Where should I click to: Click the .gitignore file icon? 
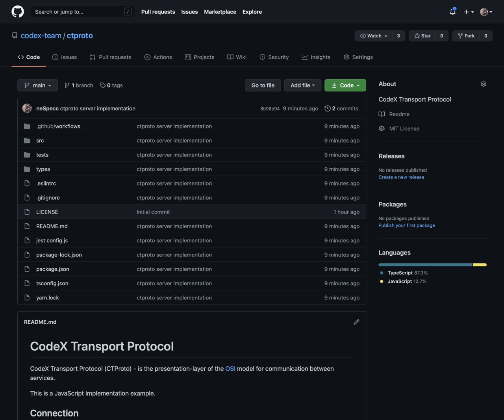point(27,198)
